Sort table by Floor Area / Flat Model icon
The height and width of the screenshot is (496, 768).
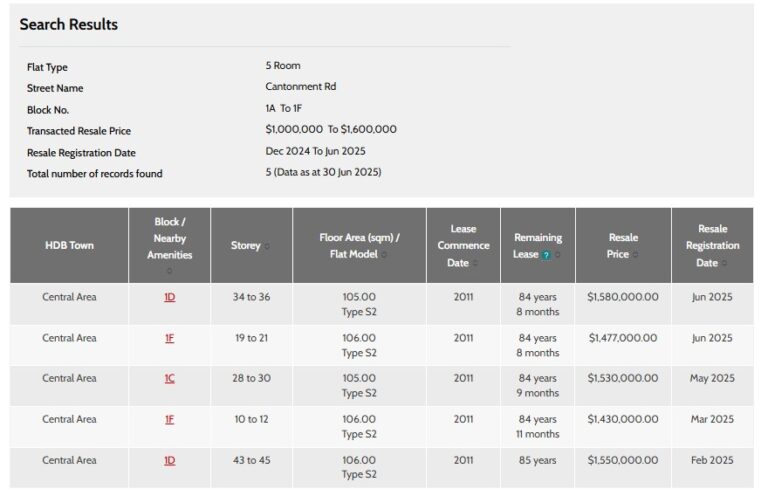click(x=383, y=254)
